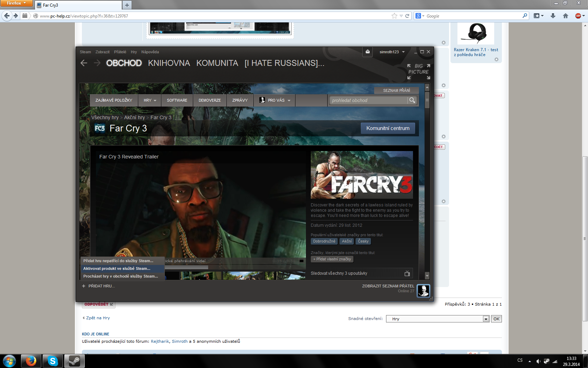Open the ZPRÁVY store section
Image resolution: width=588 pixels, height=368 pixels.
240,100
